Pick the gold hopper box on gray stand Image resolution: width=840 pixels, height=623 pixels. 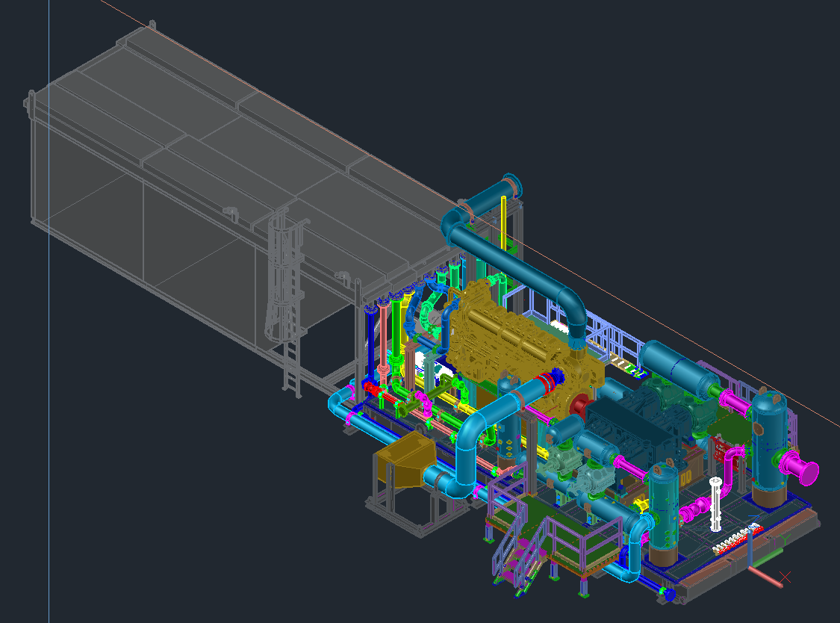click(x=405, y=460)
